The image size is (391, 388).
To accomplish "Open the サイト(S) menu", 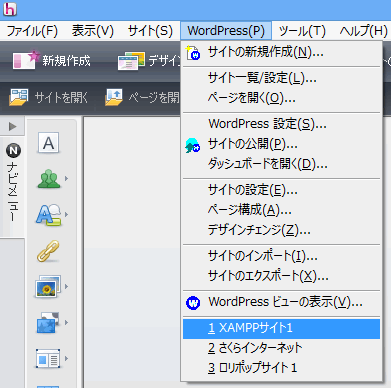I will tap(150, 31).
